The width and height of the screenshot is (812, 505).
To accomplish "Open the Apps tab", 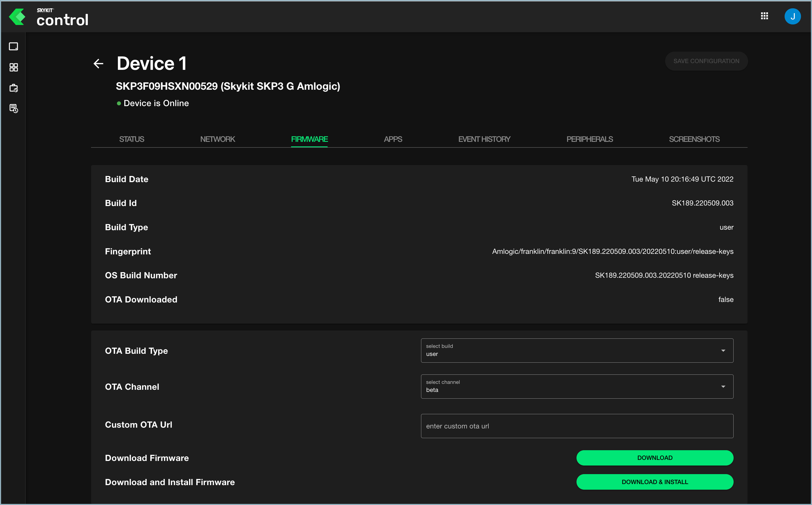I will coord(393,139).
